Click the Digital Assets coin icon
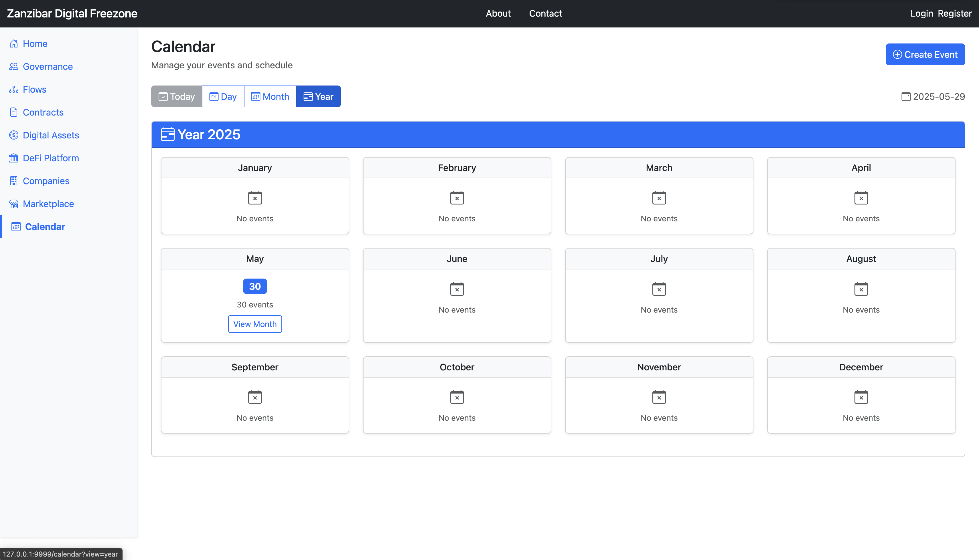This screenshot has width=979, height=560. click(13, 135)
